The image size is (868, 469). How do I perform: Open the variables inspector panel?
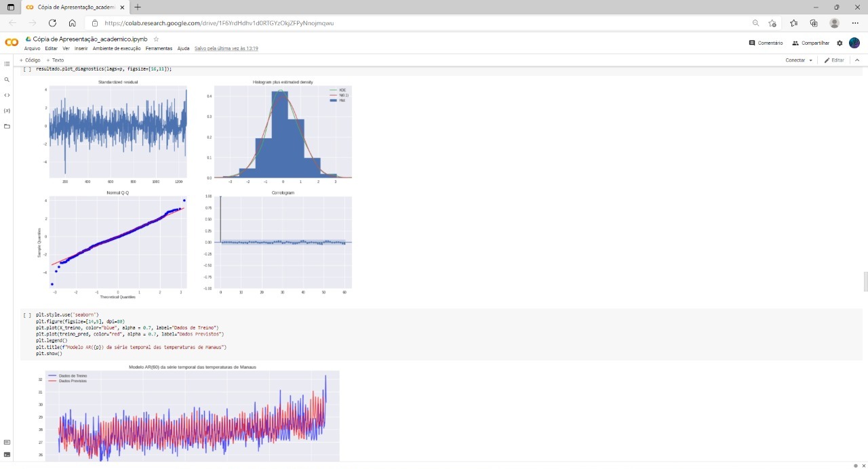(7, 110)
